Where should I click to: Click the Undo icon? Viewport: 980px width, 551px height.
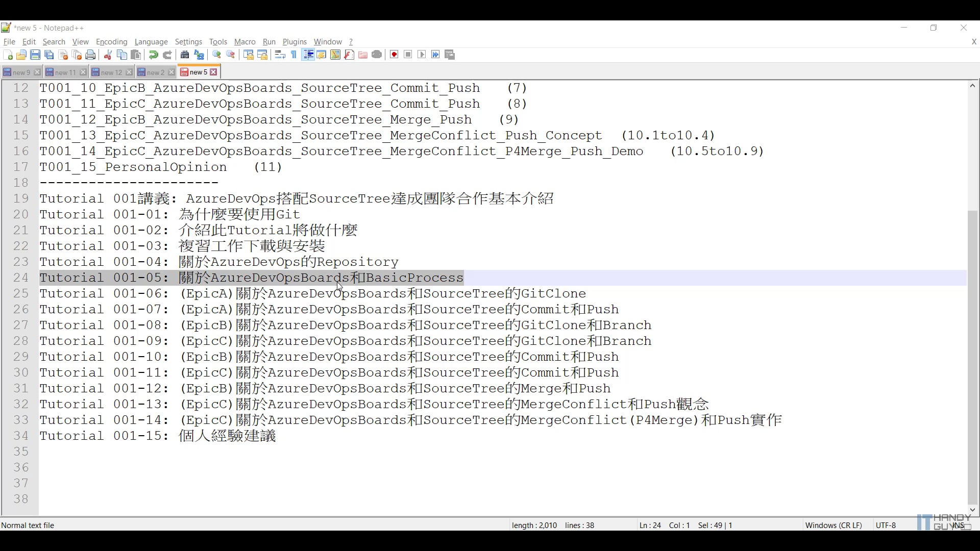click(153, 55)
